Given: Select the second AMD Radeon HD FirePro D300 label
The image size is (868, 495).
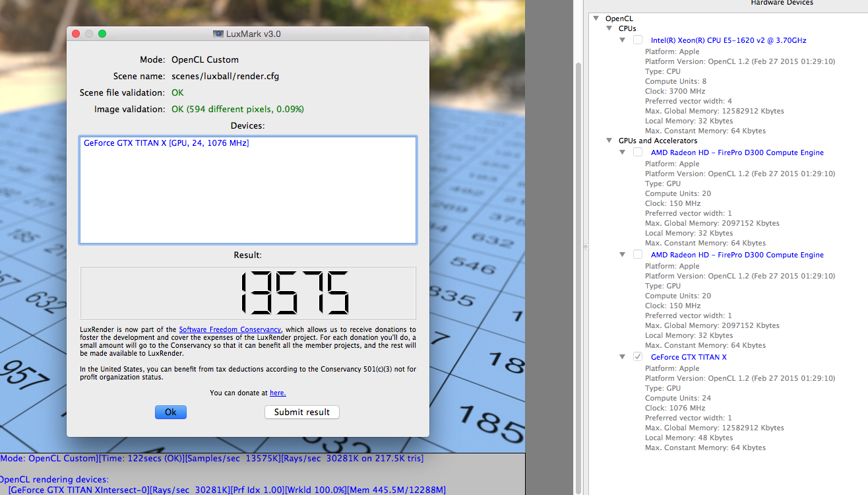Looking at the screenshot, I should click(x=737, y=255).
